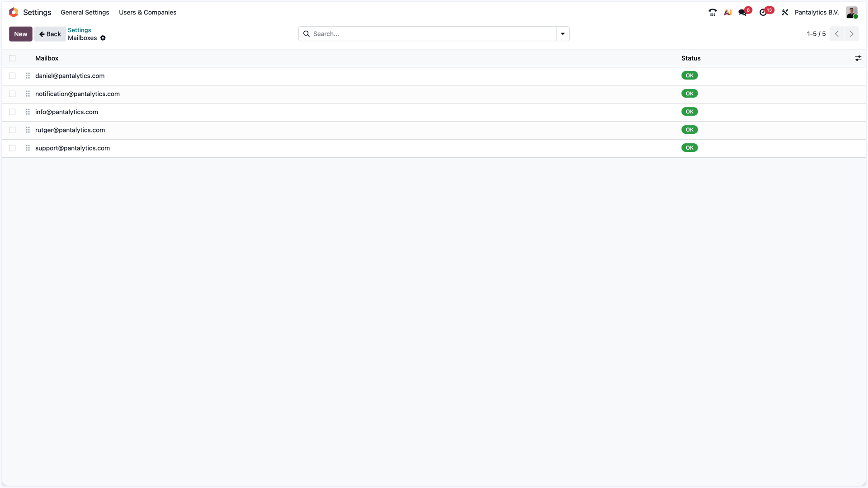Click the Odoo home menu icon
Viewport: 868px width, 488px height.
coord(13,12)
